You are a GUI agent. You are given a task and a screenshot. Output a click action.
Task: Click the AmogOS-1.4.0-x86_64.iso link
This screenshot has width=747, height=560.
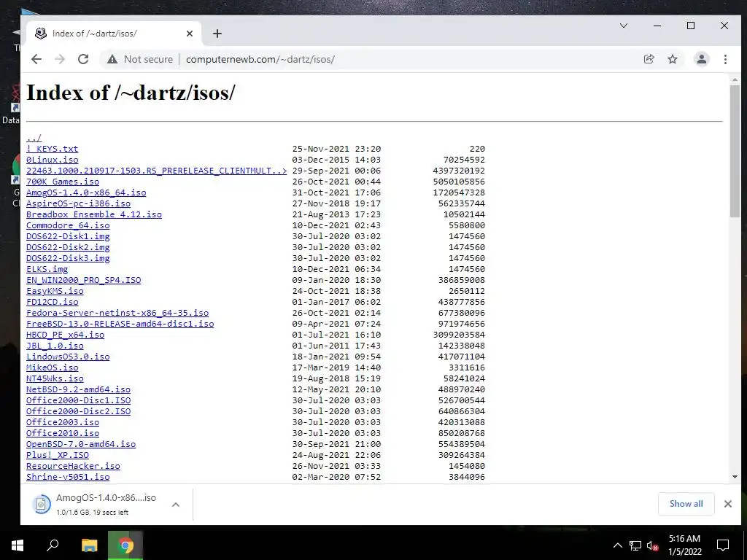[x=86, y=192]
